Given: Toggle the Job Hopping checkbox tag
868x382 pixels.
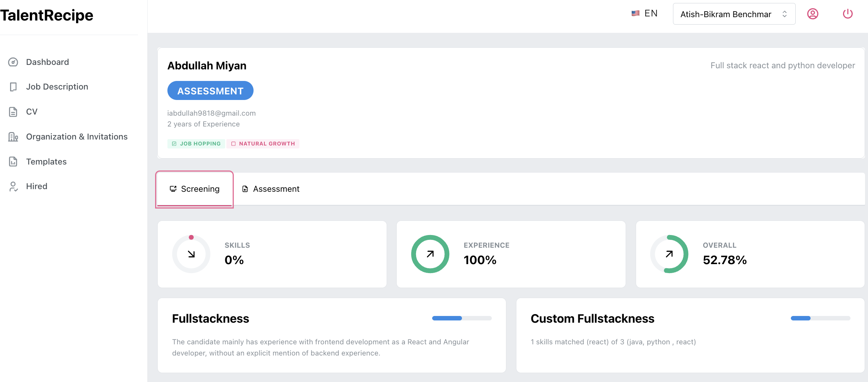Looking at the screenshot, I should pyautogui.click(x=196, y=144).
